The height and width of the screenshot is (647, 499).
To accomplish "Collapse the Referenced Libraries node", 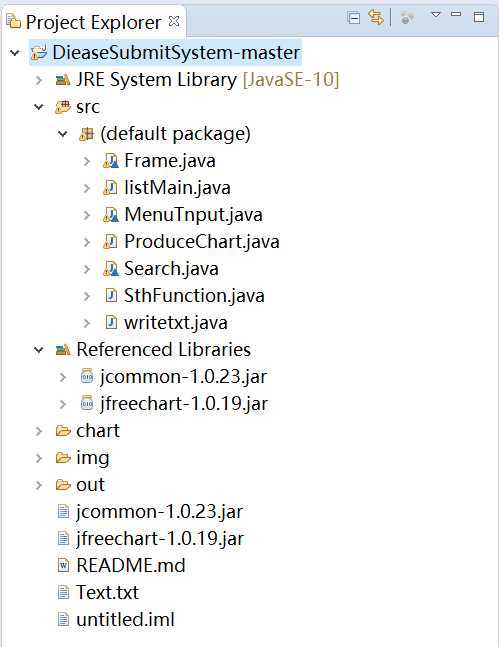I will [x=39, y=350].
